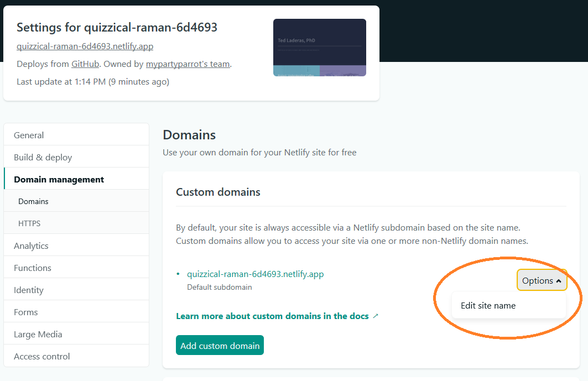This screenshot has height=381, width=588.
Task: Open Build & deploy settings
Action: [x=76, y=157]
